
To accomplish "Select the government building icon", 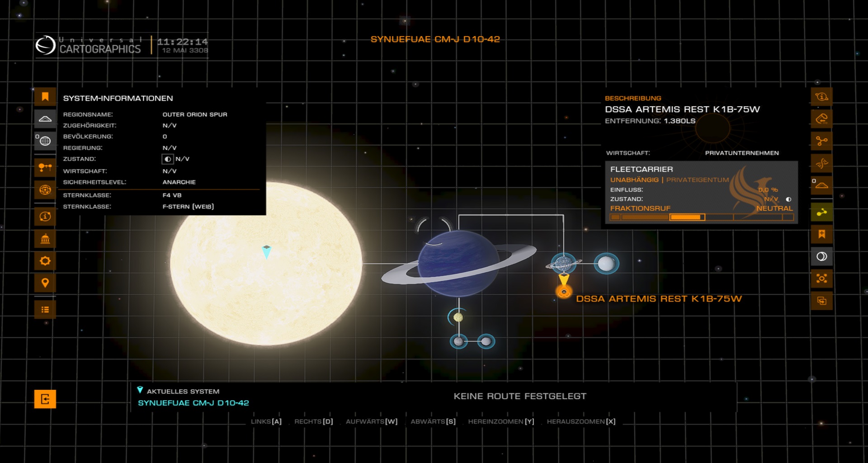I will point(45,239).
